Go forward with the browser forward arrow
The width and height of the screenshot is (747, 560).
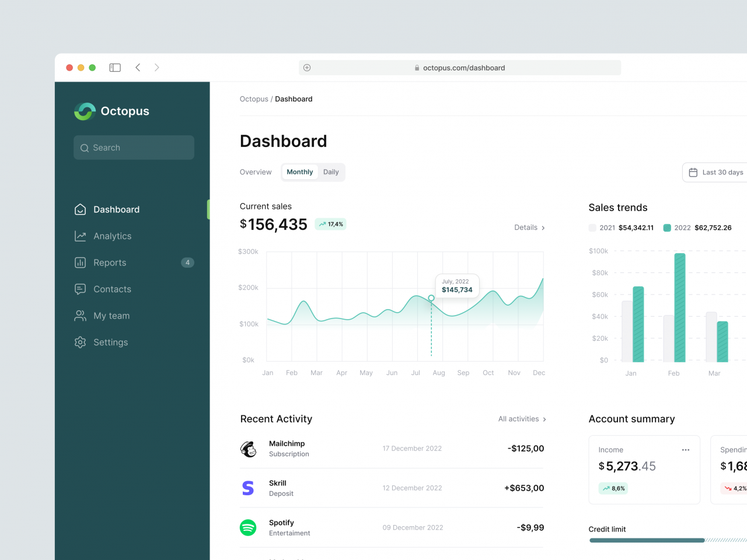pos(156,68)
